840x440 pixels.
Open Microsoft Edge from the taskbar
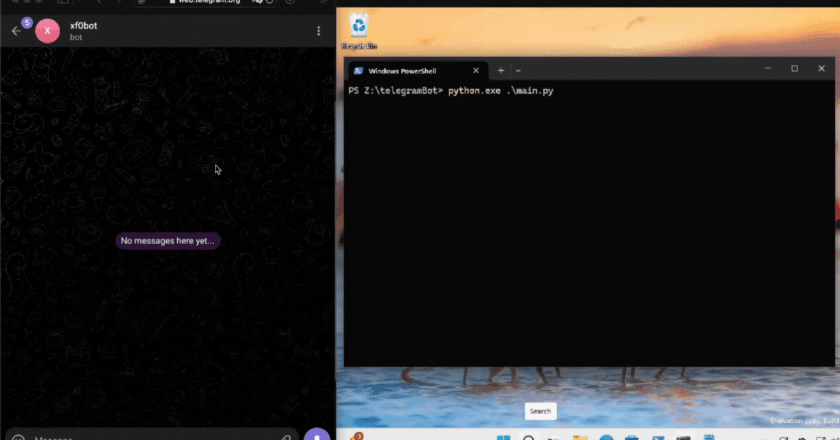604,437
